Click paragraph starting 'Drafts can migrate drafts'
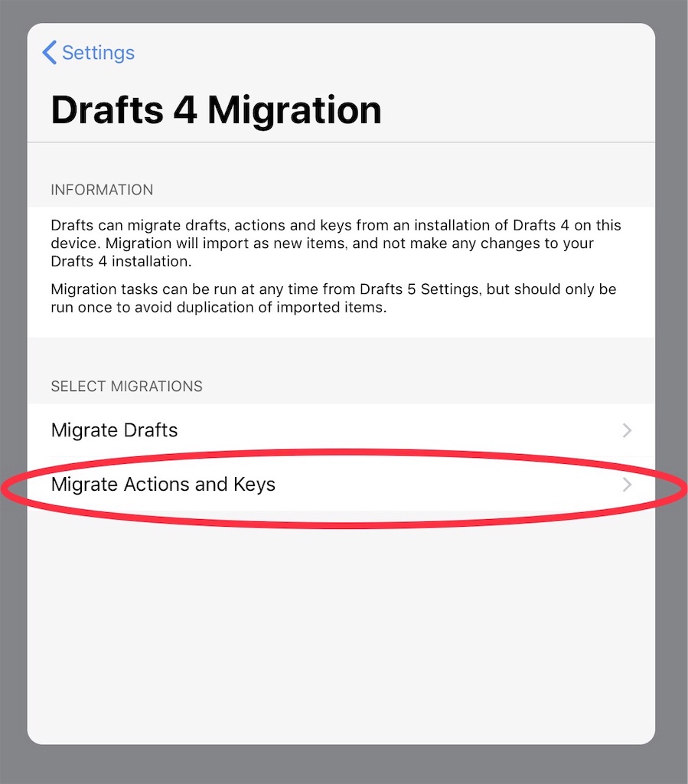688x784 pixels. click(336, 243)
